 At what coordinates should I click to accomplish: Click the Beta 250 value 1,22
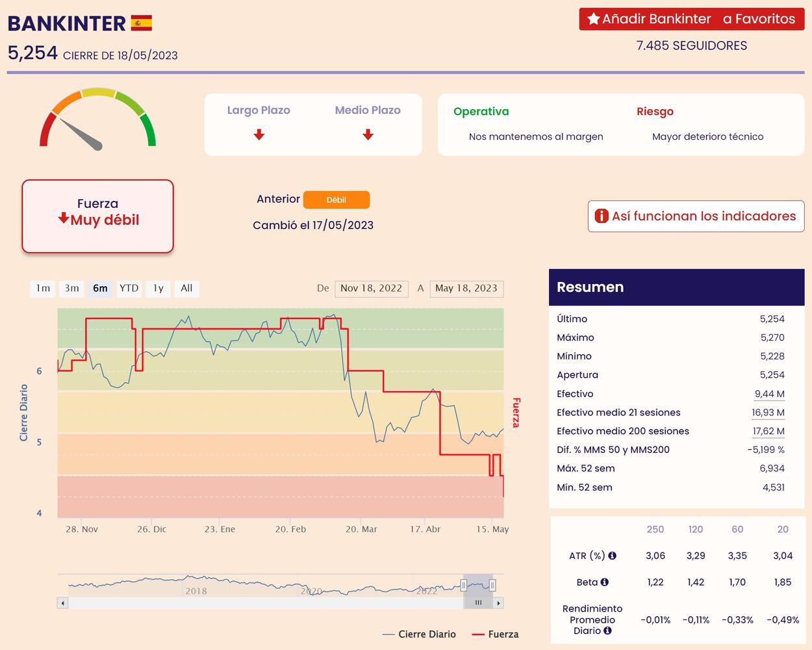pyautogui.click(x=655, y=582)
